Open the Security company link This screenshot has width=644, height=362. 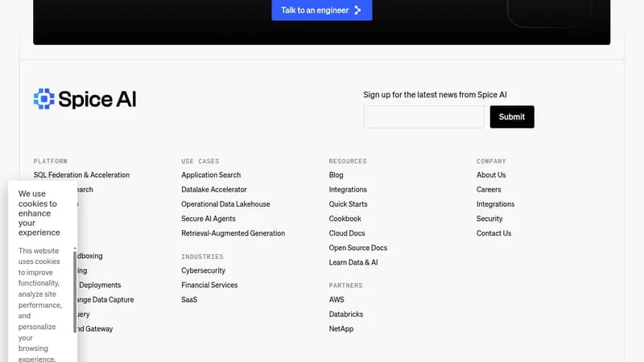[x=489, y=219]
